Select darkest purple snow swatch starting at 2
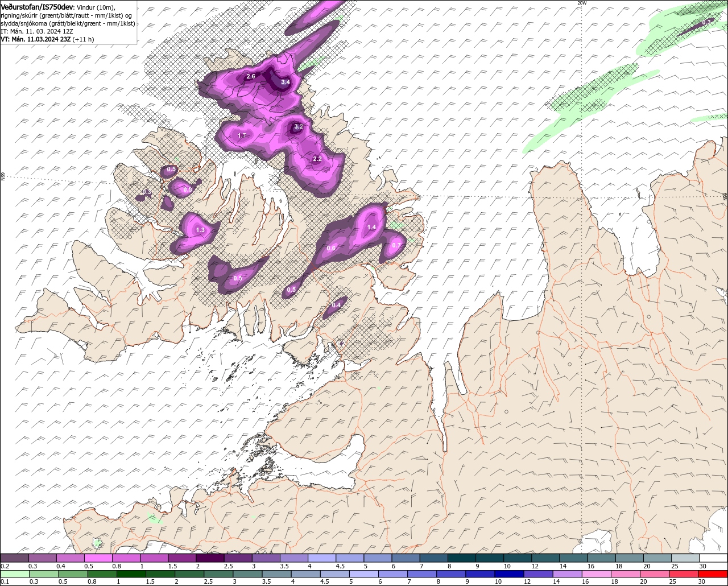728x586 pixels. click(x=210, y=558)
